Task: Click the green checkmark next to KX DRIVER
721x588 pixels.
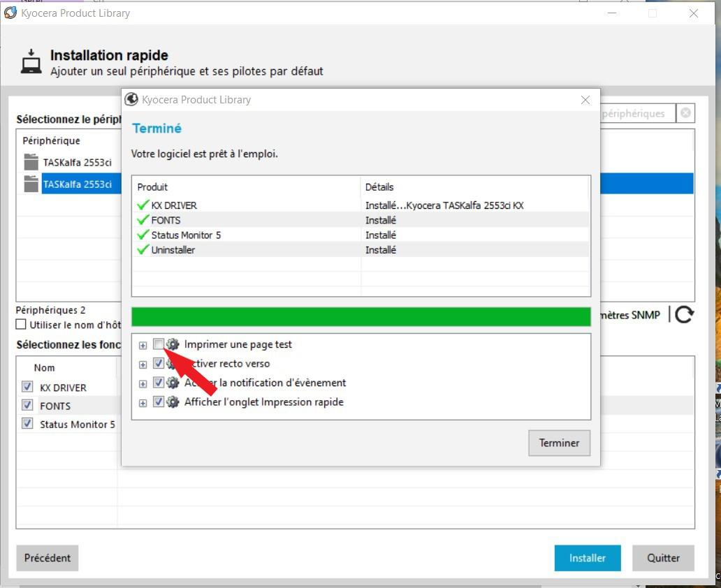Action: (x=143, y=205)
